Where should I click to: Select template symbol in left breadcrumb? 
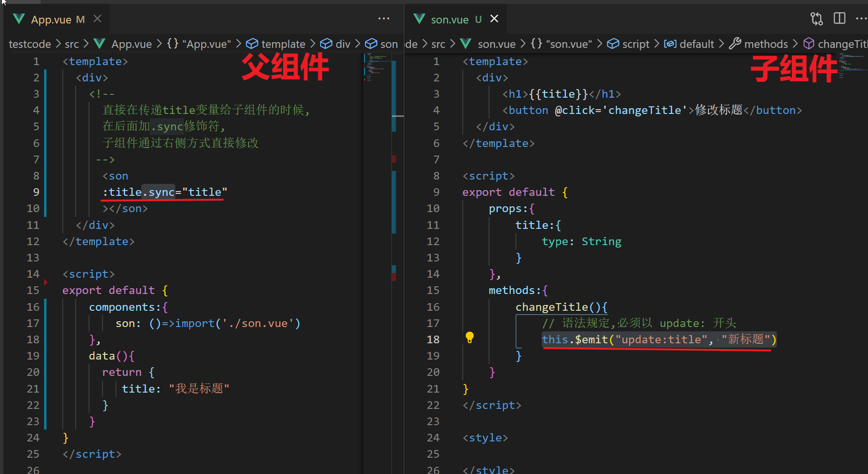(x=275, y=44)
